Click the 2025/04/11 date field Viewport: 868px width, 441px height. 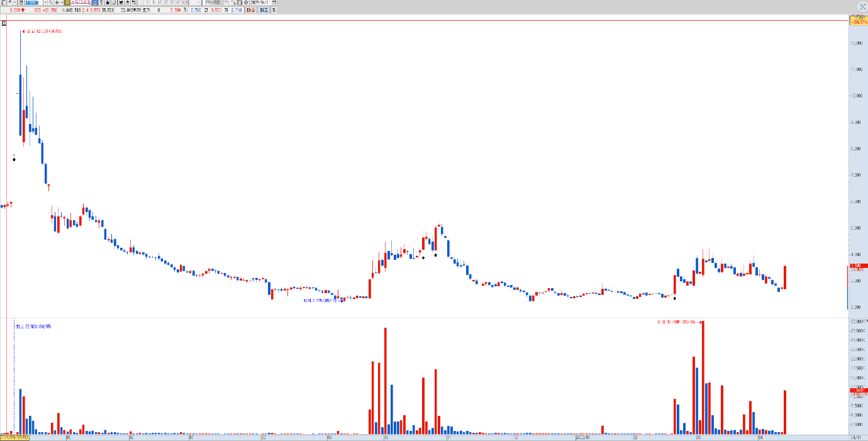coord(260,3)
